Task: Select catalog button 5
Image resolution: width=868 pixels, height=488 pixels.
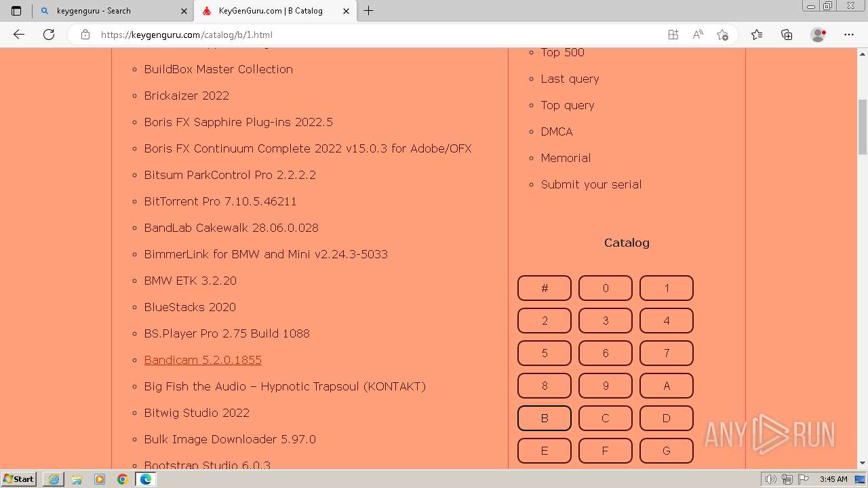Action: click(x=545, y=353)
